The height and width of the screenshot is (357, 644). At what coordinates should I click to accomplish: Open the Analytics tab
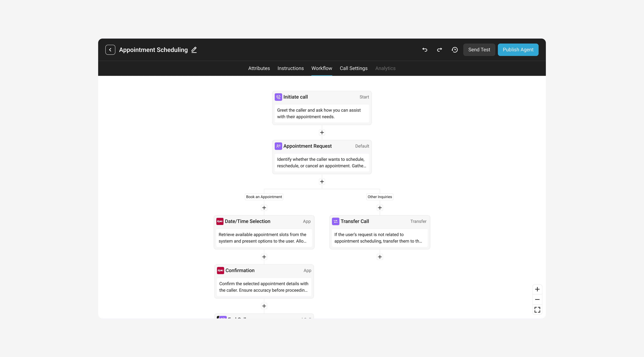[x=385, y=68]
